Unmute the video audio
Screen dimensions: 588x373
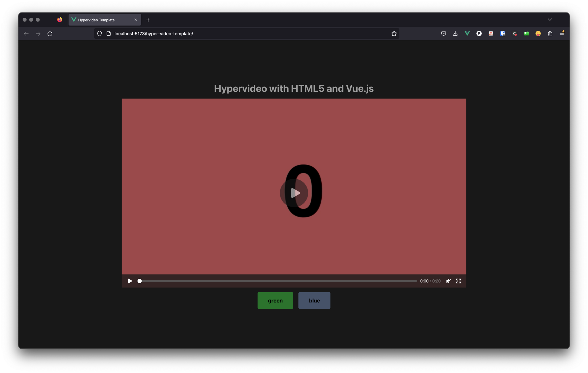pos(448,281)
